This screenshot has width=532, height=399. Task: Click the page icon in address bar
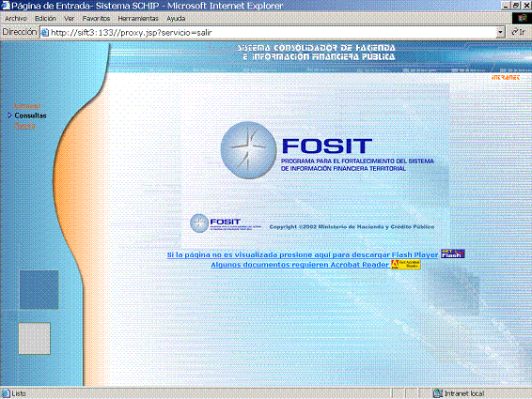point(45,33)
